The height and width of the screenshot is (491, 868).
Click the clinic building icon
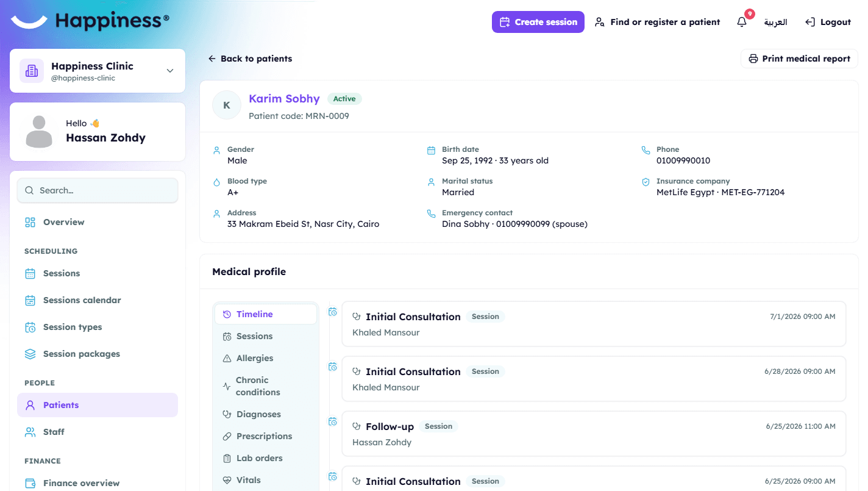pyautogui.click(x=32, y=71)
